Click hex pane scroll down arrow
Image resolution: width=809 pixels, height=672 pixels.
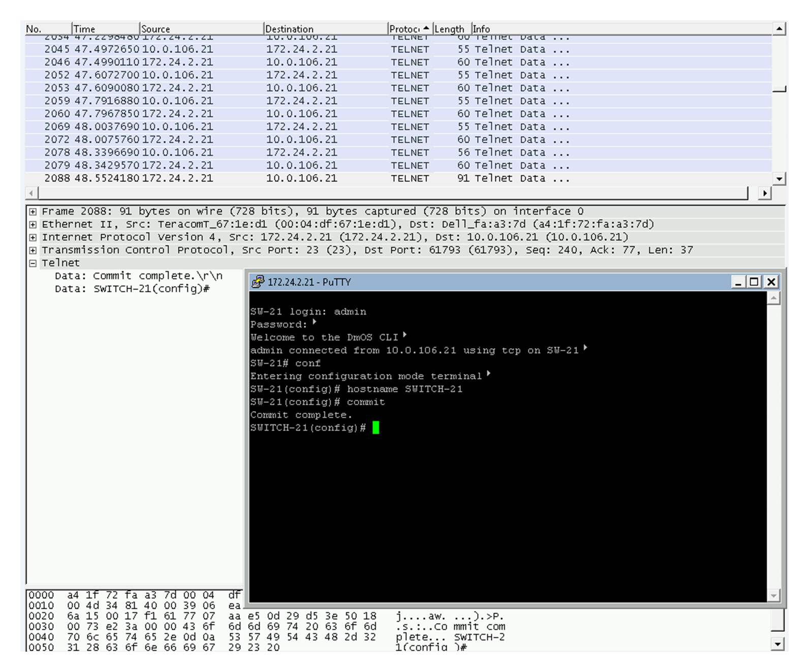(x=778, y=644)
